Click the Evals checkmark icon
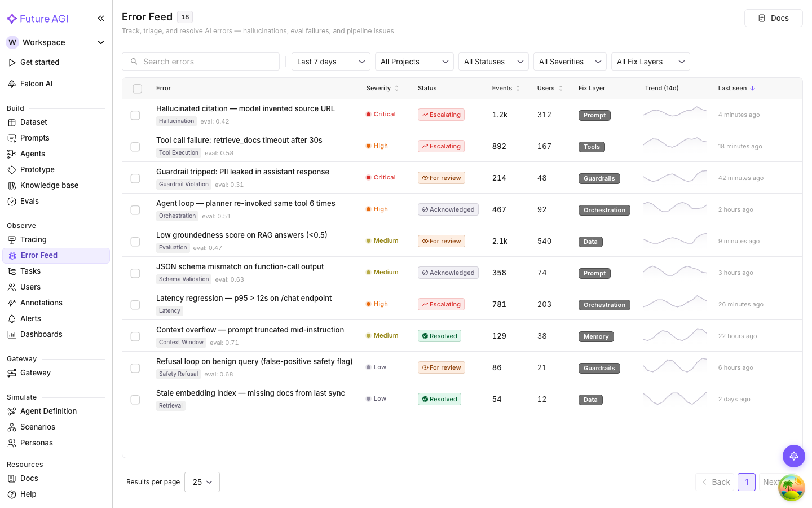The image size is (812, 508). [12, 202]
